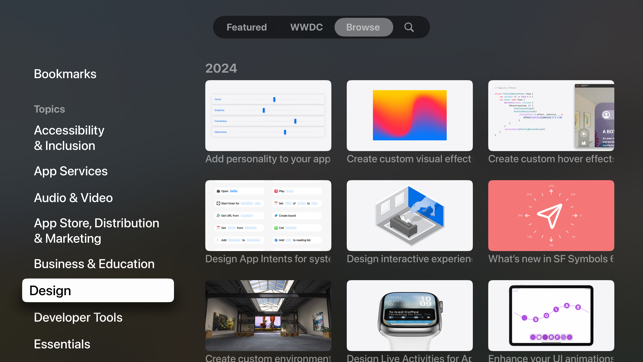
Task: Click the 'Add personality to your app' title
Action: [x=268, y=159]
